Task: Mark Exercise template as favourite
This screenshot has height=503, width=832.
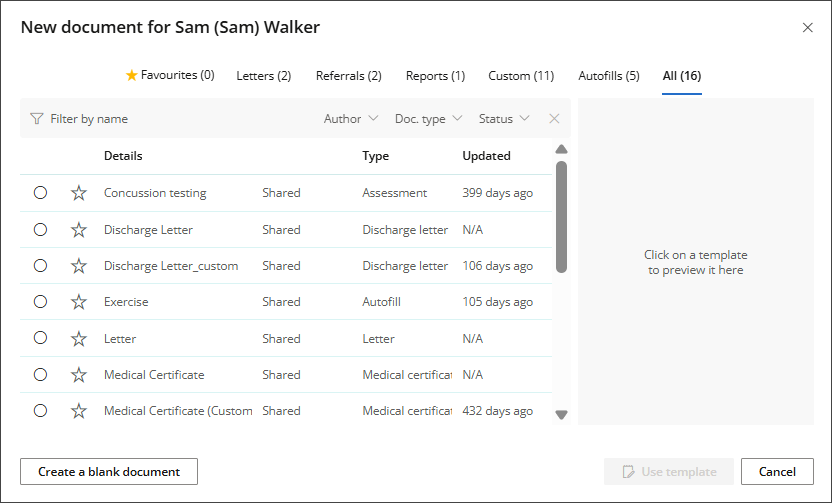Action: tap(79, 302)
